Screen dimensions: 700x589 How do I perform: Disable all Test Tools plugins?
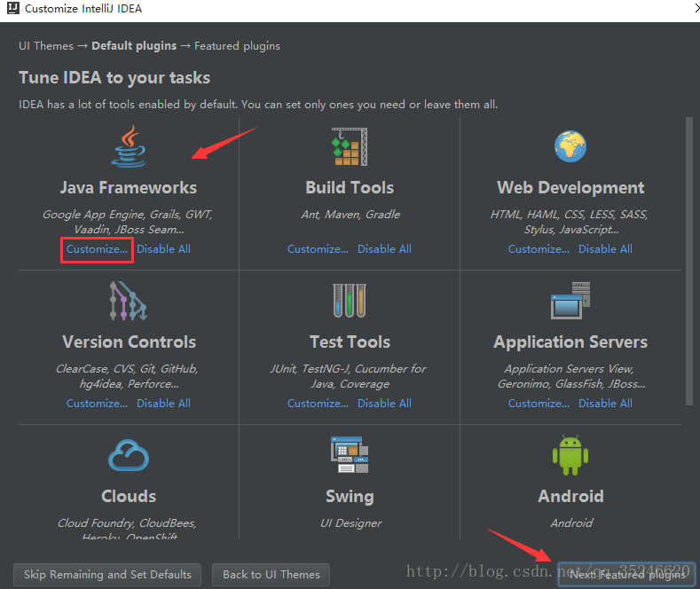384,404
